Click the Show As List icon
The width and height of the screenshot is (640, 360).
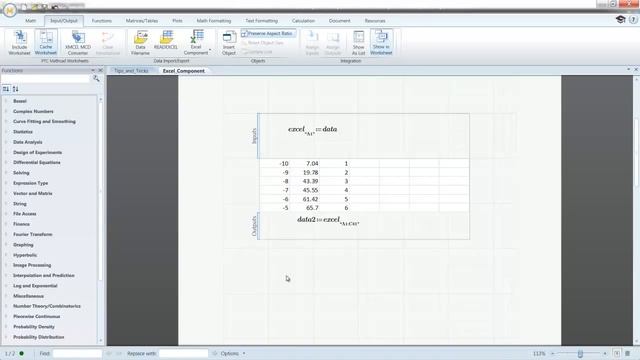click(358, 42)
